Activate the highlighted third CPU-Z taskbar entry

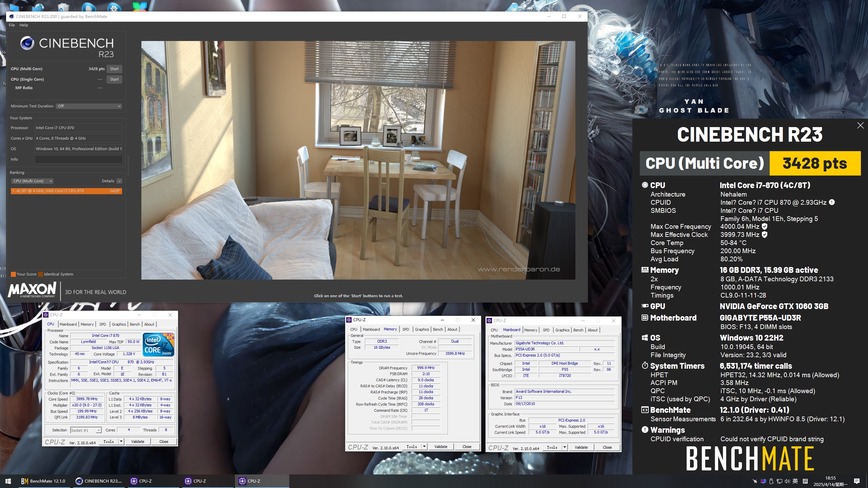(x=262, y=481)
